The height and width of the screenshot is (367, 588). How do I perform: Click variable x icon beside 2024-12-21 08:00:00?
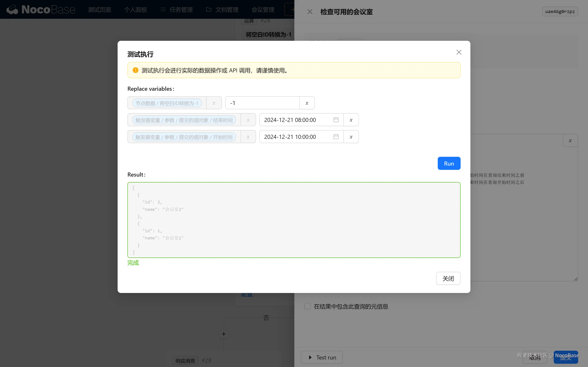click(x=351, y=120)
